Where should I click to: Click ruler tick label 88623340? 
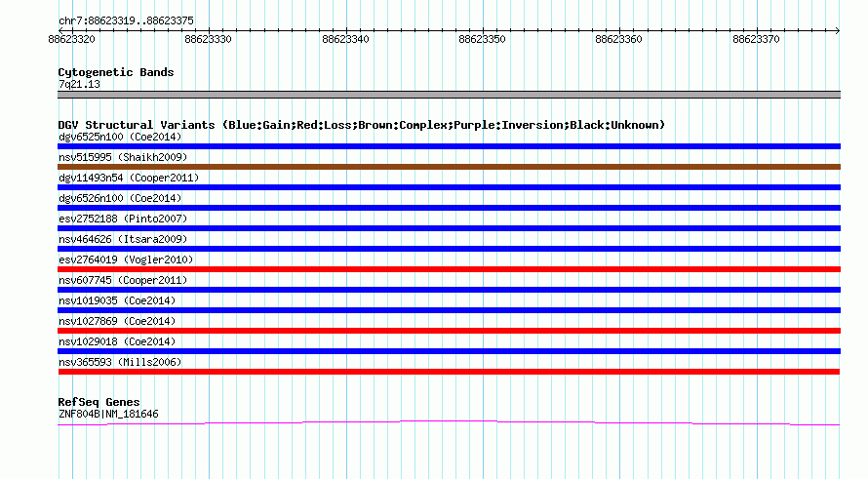point(345,39)
